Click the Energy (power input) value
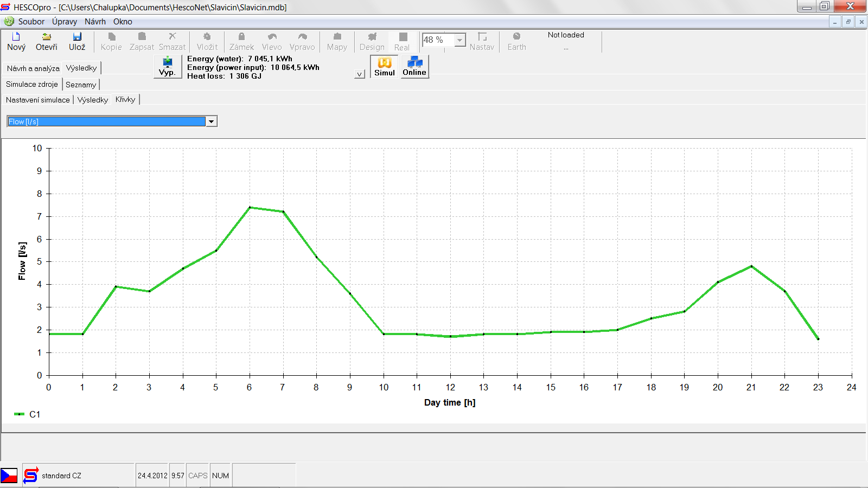 click(x=253, y=67)
